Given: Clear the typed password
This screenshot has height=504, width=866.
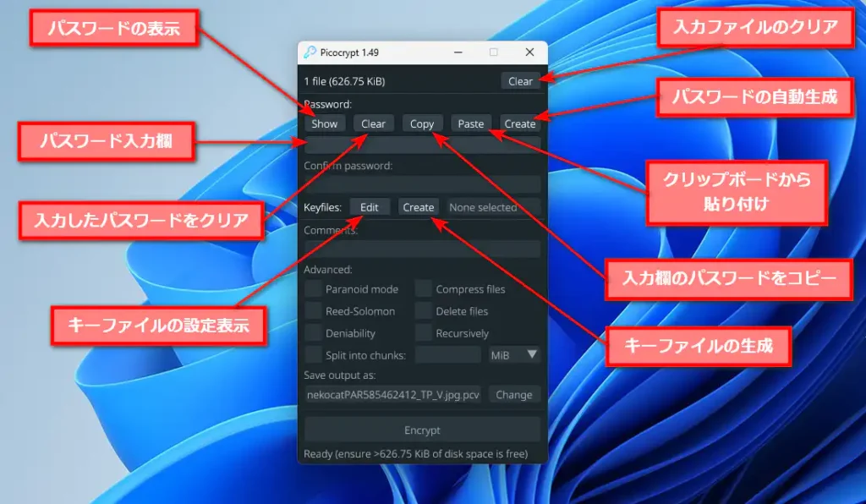Looking at the screenshot, I should (373, 123).
